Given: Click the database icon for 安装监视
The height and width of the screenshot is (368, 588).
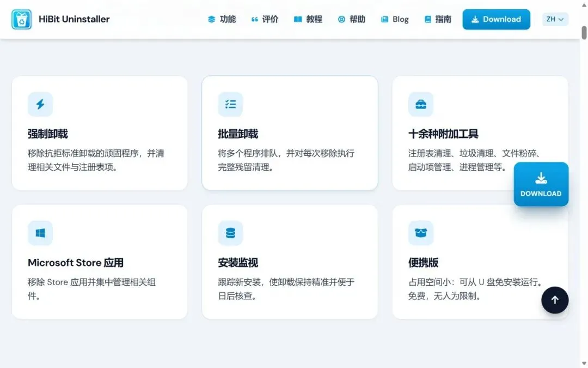Looking at the screenshot, I should 230,233.
